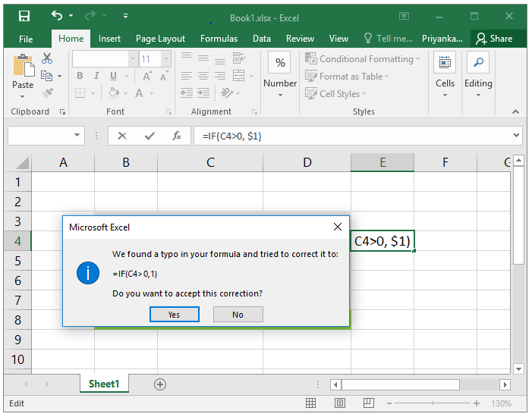This screenshot has width=532, height=417.
Task: Click the Ribbon Display Options icon
Action: tap(404, 16)
